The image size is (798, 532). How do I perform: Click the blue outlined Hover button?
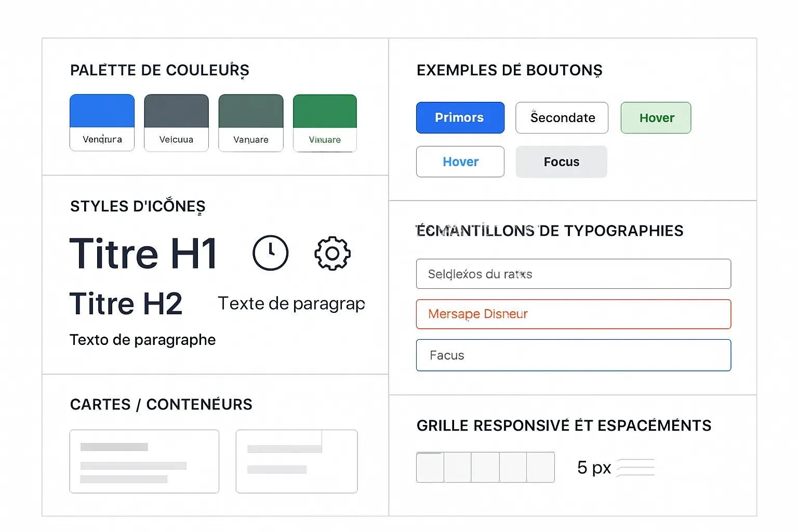(460, 162)
